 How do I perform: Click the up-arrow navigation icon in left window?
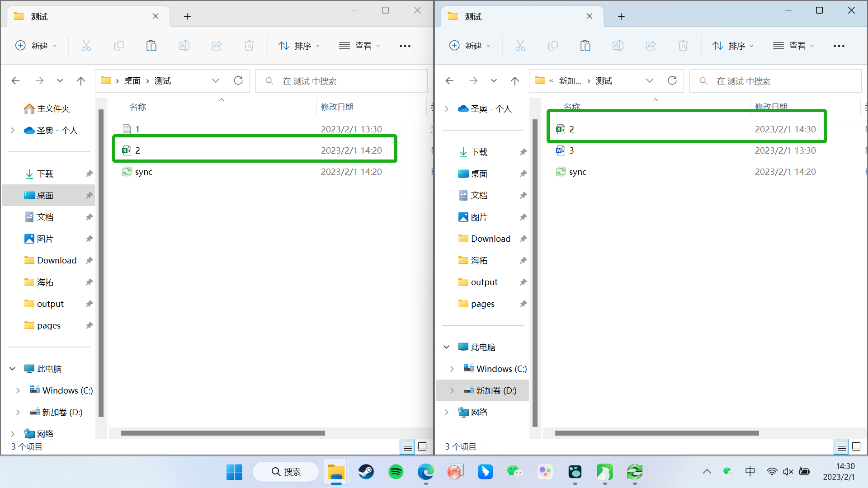click(81, 81)
